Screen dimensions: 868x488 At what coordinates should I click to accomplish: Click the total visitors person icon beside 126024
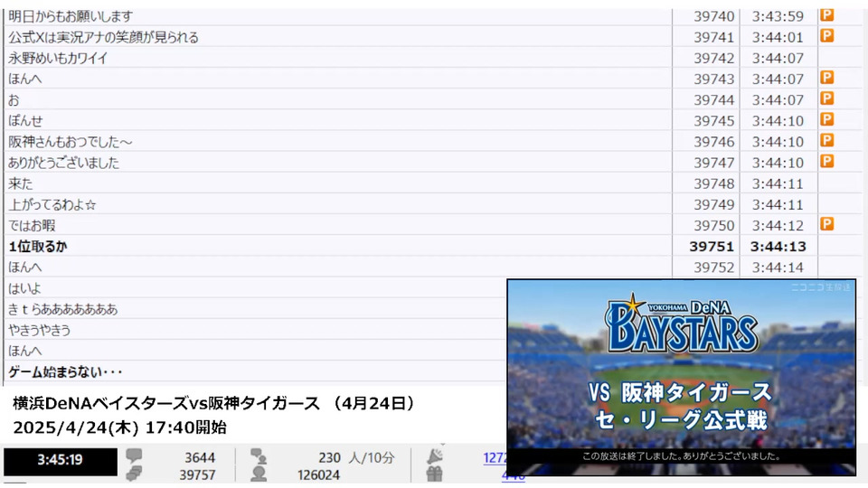click(x=259, y=474)
